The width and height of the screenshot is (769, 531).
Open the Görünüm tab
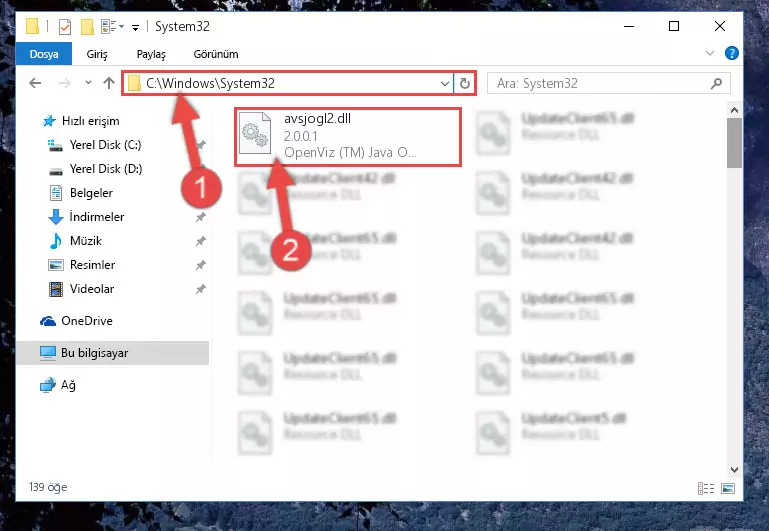[x=216, y=54]
